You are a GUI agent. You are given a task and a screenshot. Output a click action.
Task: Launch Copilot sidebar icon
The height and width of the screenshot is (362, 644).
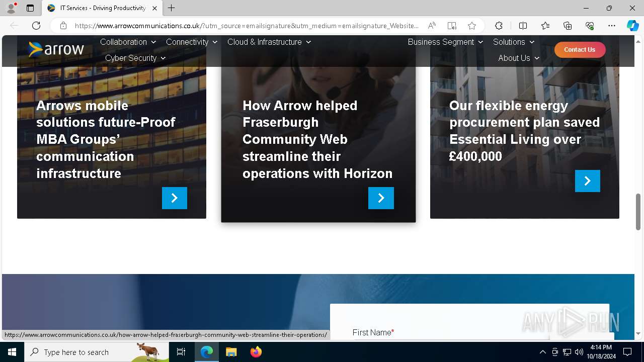click(x=632, y=26)
